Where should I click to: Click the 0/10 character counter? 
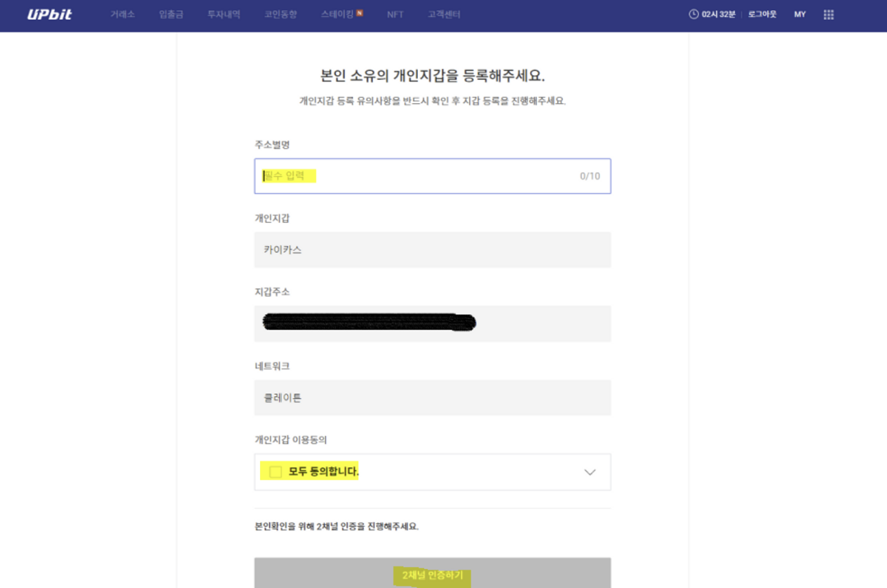click(x=590, y=177)
